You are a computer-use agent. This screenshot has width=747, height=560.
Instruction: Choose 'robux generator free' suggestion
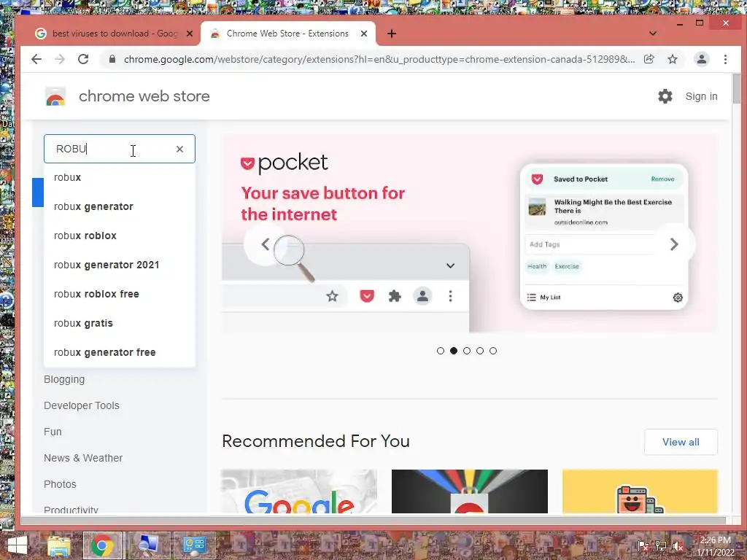120,352
